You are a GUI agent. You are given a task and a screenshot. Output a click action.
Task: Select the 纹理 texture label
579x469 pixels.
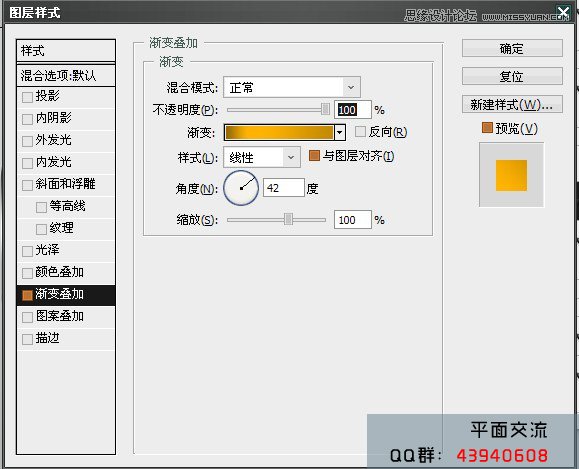click(x=61, y=228)
